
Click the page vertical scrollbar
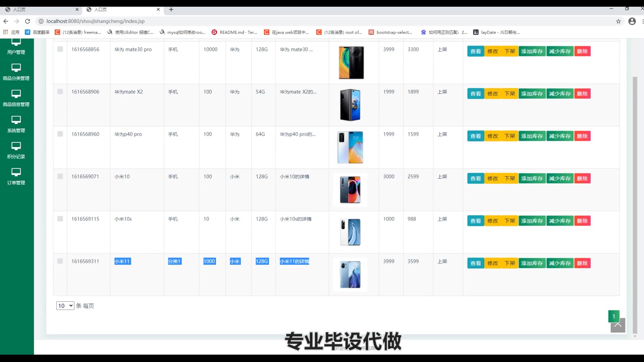pos(635,204)
